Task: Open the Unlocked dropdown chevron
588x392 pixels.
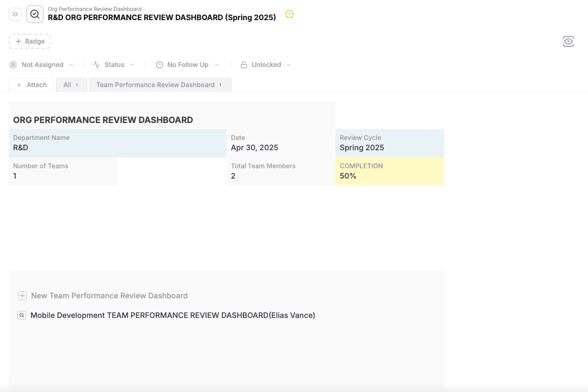Action: pos(289,65)
